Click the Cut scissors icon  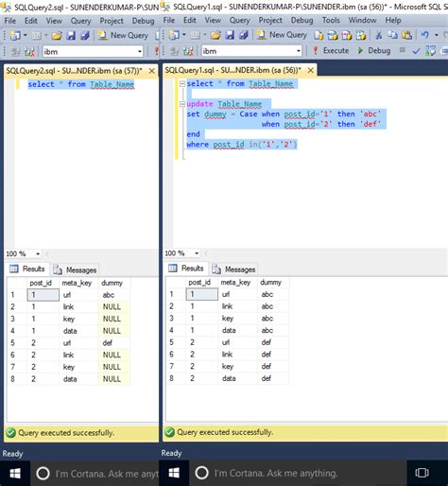coord(379,35)
